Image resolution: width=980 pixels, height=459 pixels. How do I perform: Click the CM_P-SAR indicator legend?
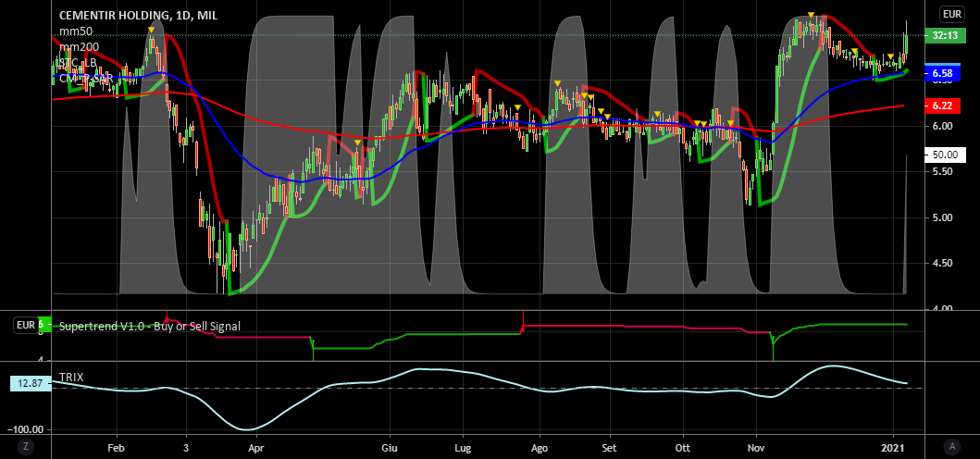pyautogui.click(x=86, y=79)
